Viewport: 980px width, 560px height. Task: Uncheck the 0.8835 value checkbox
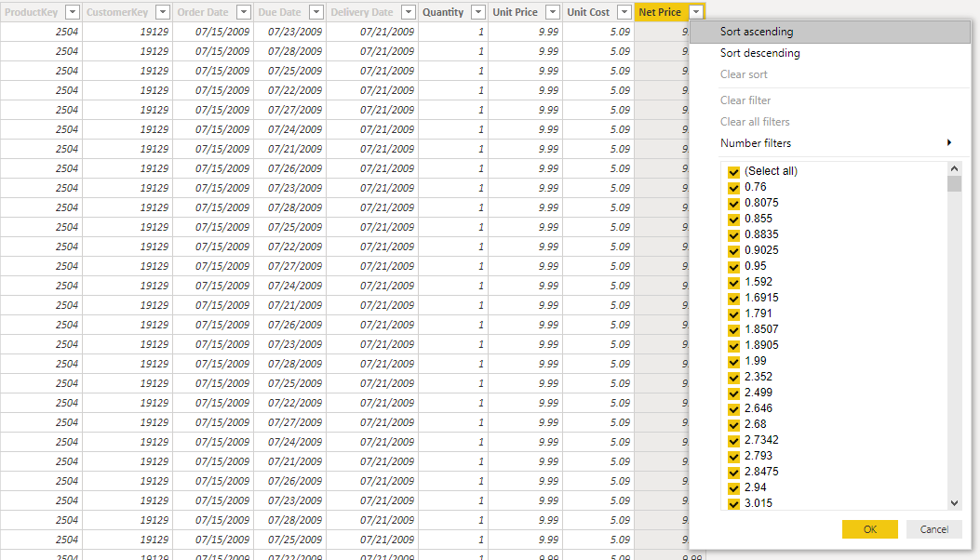coord(733,235)
